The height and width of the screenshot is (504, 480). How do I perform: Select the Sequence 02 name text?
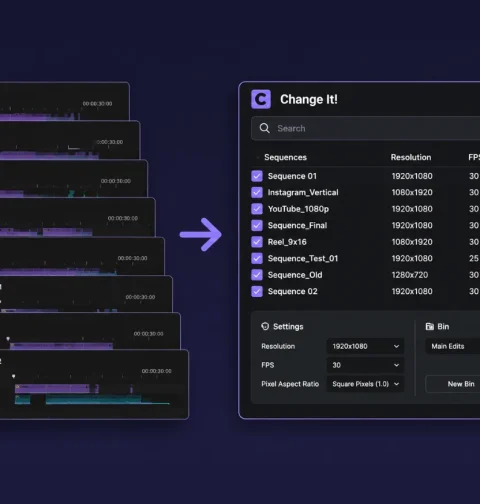coord(293,291)
